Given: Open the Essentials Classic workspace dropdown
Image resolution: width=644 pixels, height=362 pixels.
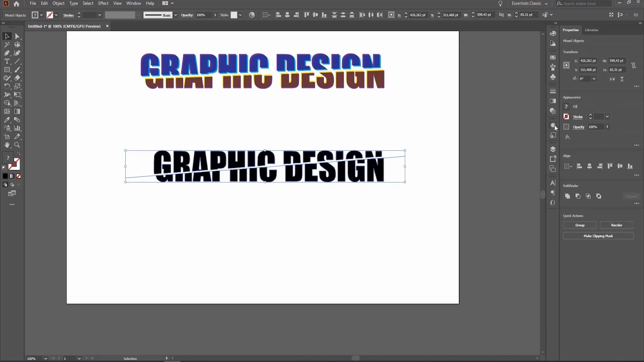Looking at the screenshot, I should 529,4.
